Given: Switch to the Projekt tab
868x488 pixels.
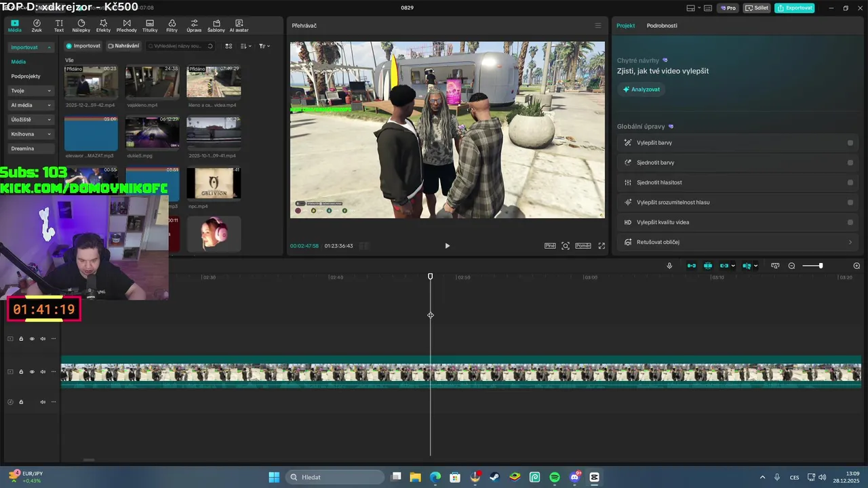Looking at the screenshot, I should pyautogui.click(x=625, y=26).
